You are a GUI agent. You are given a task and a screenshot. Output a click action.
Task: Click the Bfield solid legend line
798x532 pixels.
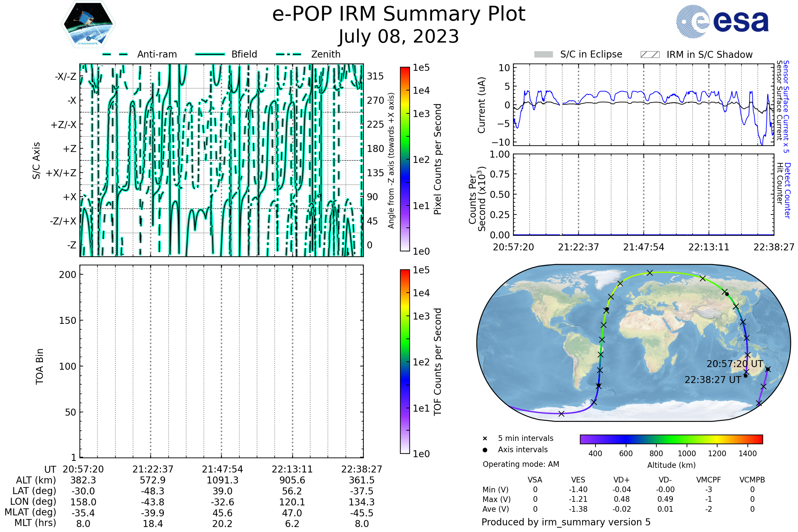click(210, 54)
